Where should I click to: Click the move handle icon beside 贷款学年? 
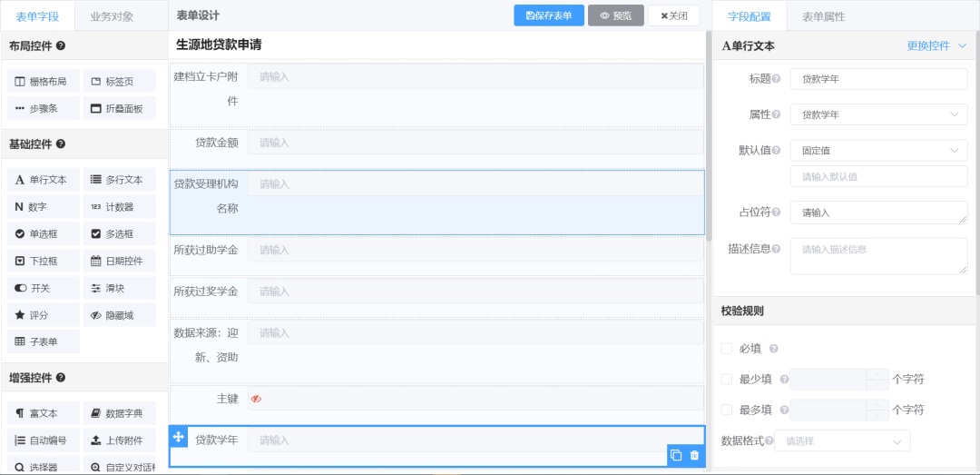click(x=179, y=438)
